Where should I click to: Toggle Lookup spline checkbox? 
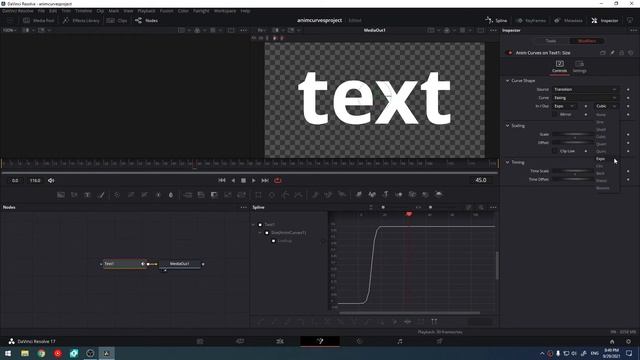click(273, 241)
